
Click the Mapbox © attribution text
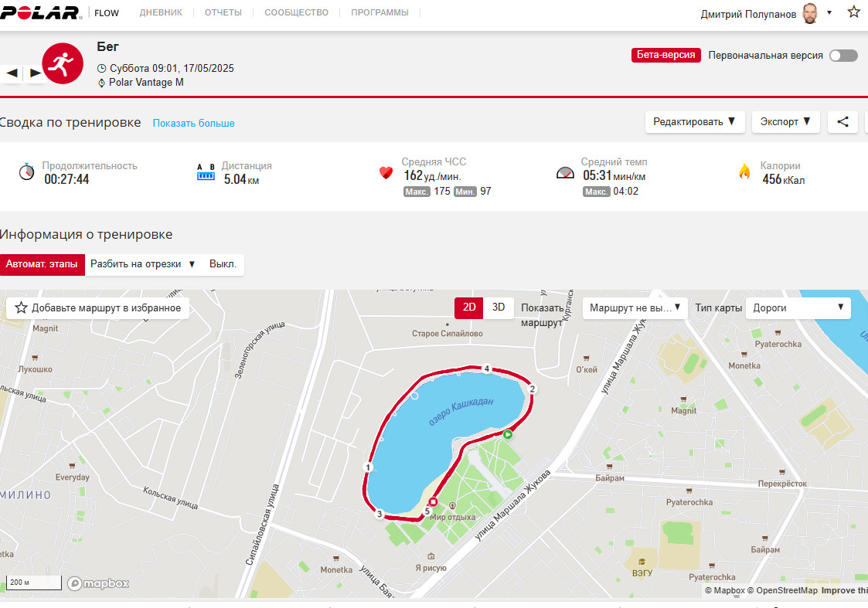click(725, 590)
